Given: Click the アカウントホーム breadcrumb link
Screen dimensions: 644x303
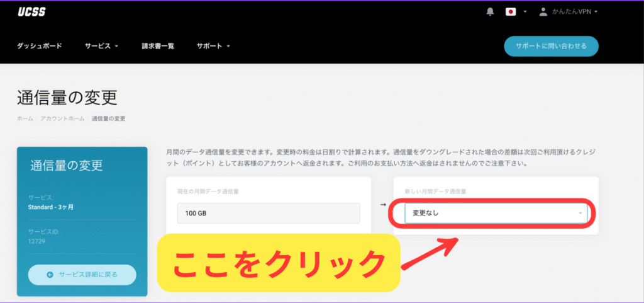Looking at the screenshot, I should pyautogui.click(x=62, y=118).
